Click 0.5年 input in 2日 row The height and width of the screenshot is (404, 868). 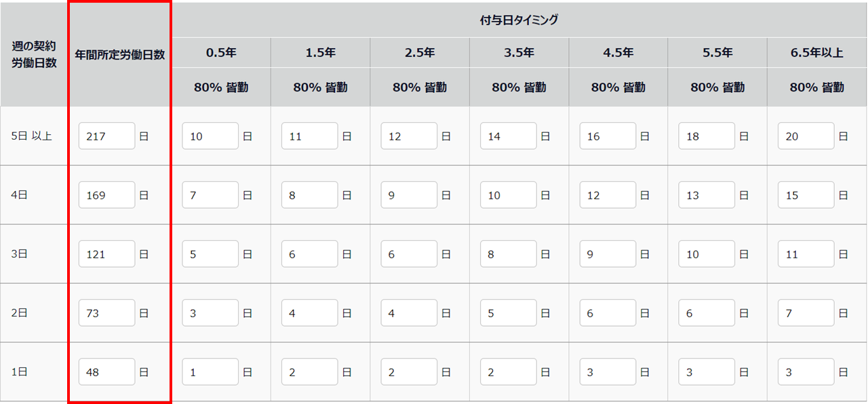tap(210, 313)
